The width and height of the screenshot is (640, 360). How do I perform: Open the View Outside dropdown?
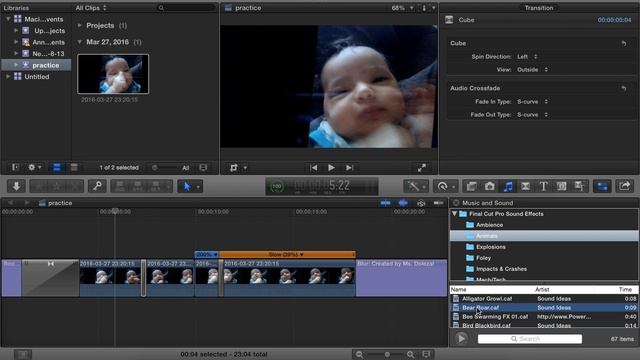(532, 70)
